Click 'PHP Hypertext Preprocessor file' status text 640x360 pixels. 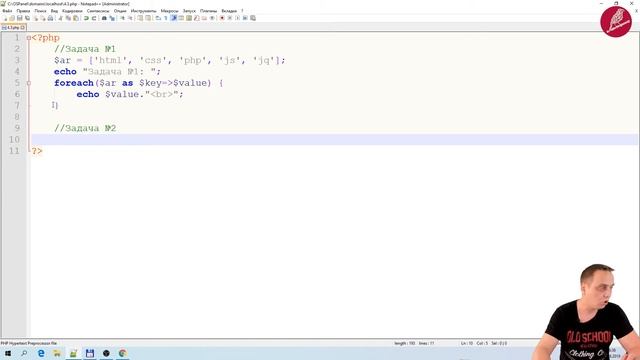coord(29,343)
